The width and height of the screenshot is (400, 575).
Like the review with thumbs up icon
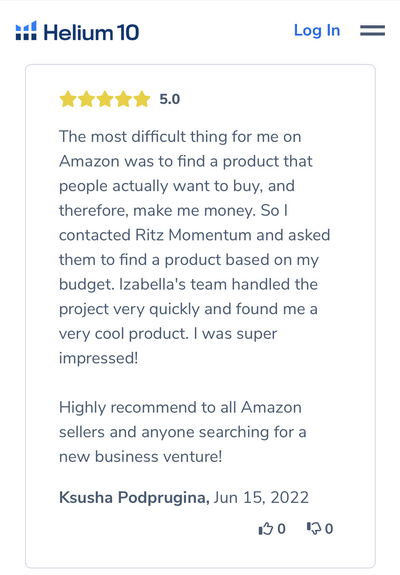[266, 528]
